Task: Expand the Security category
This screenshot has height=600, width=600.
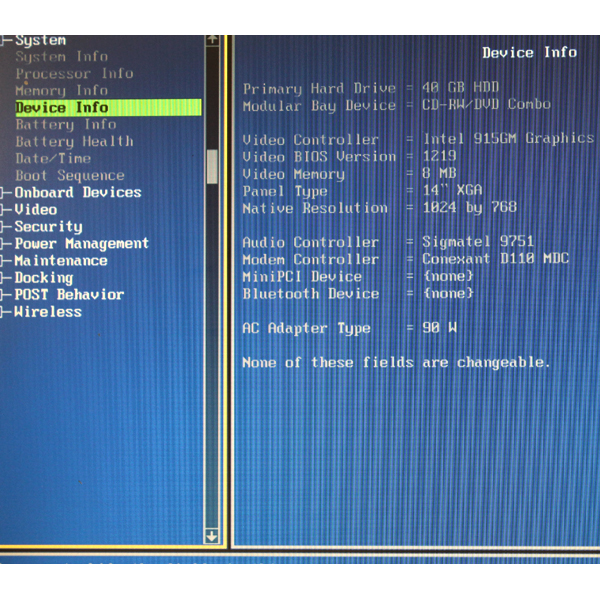Action: pos(48,227)
